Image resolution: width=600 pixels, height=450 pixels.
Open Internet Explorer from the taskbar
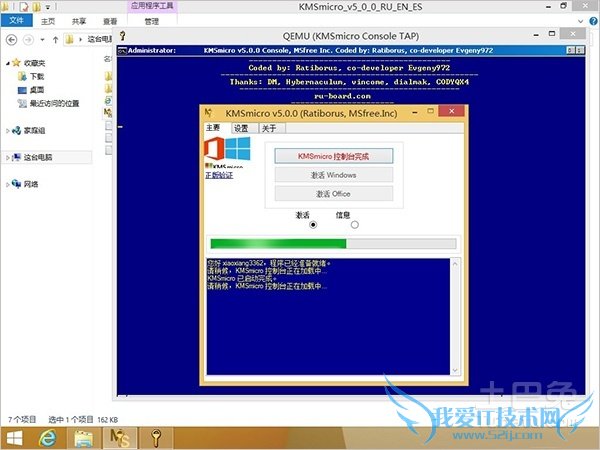pos(47,438)
